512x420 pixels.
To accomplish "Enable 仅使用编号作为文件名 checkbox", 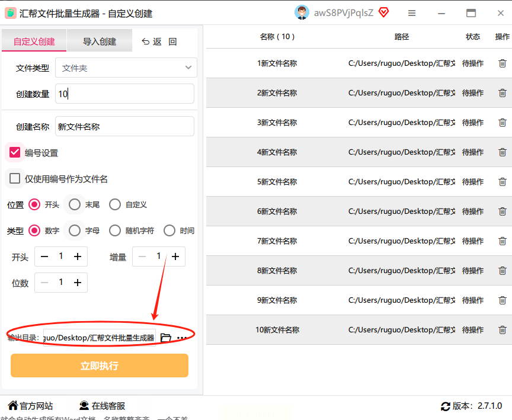I will pyautogui.click(x=15, y=178).
